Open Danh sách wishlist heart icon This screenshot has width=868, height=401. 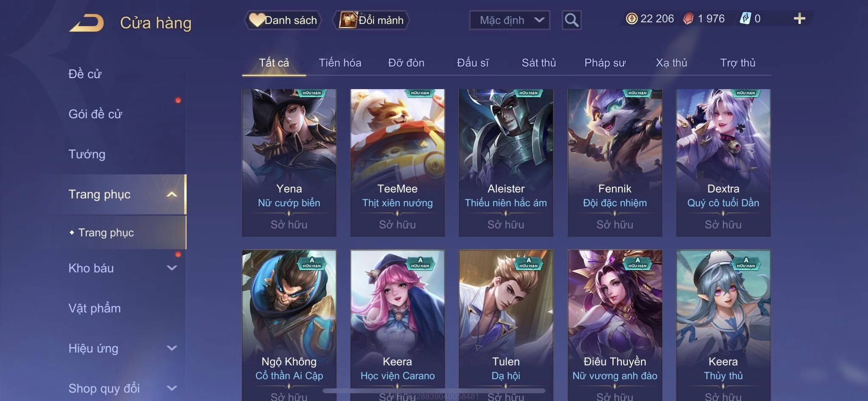(x=256, y=20)
